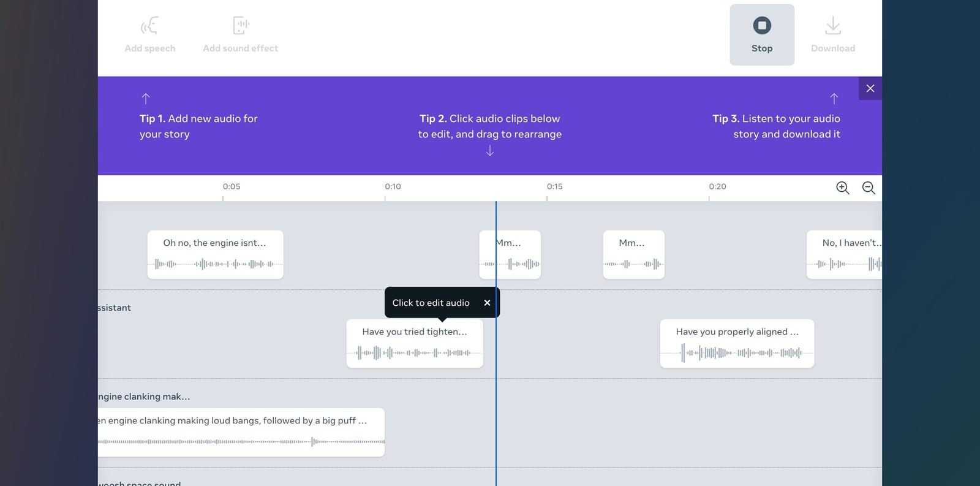The width and height of the screenshot is (980, 486).
Task: Stop audio playback
Action: [x=762, y=34]
